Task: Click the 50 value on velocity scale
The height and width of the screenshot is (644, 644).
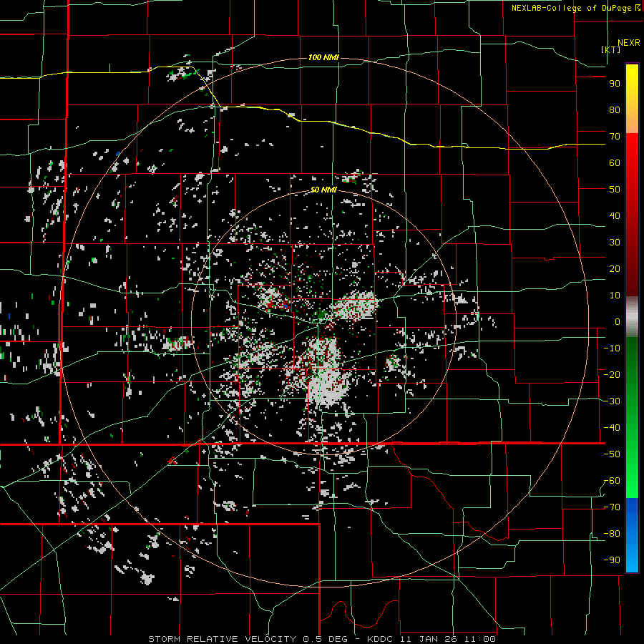Action: coord(615,190)
